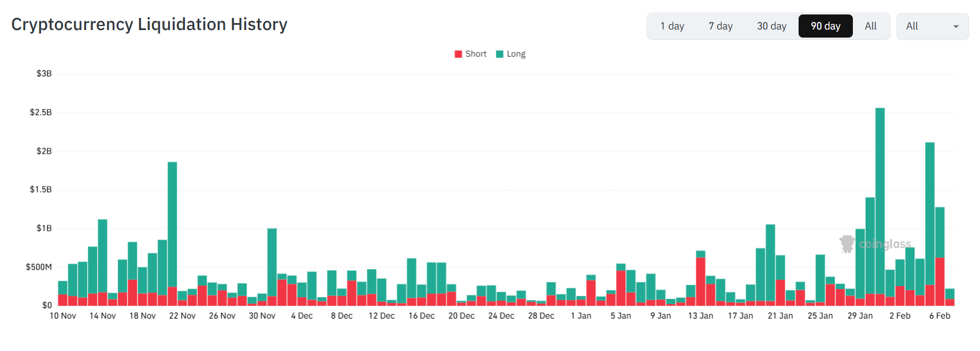Click the green Long legend swatch
The image size is (980, 351).
500,54
